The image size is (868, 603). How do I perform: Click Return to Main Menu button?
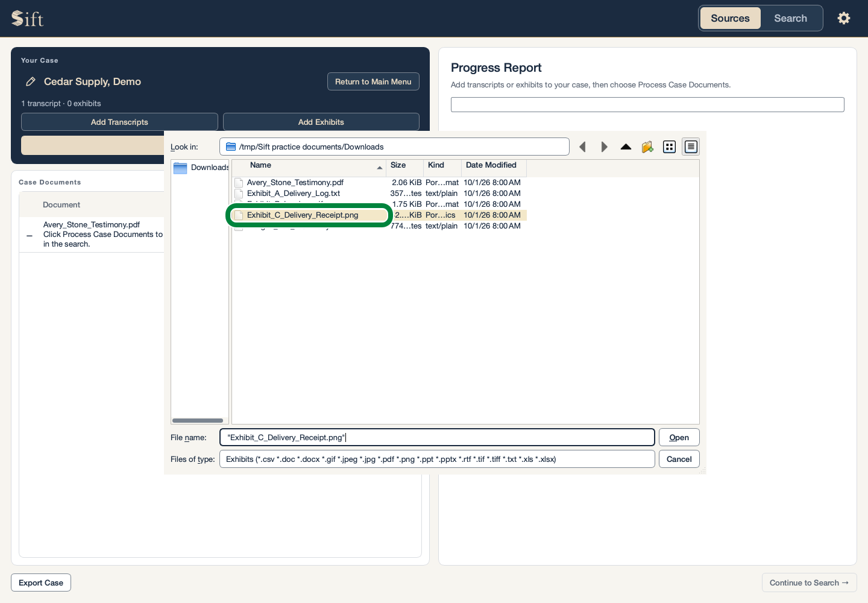point(373,81)
